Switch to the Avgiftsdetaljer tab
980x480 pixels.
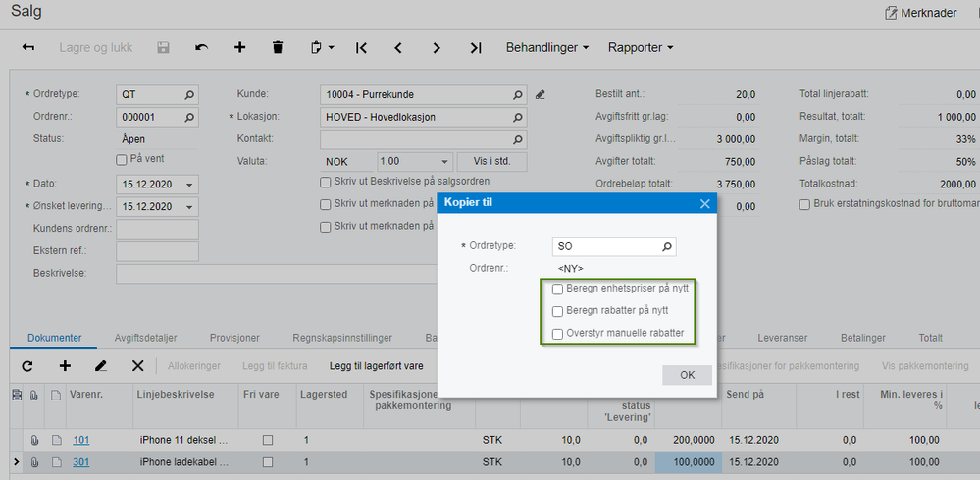click(x=145, y=338)
